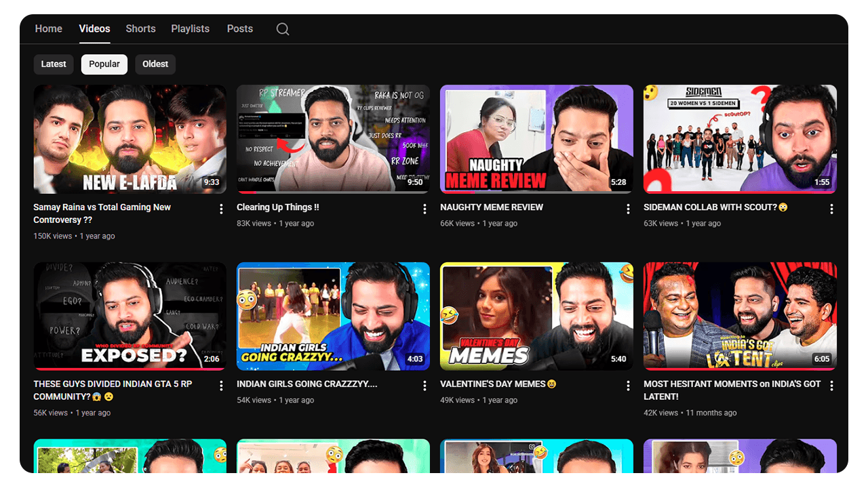The width and height of the screenshot is (868, 488).
Task: Open three-dot menu for SIDEMAN COLLAB WITH SCOUT video
Action: 831,209
